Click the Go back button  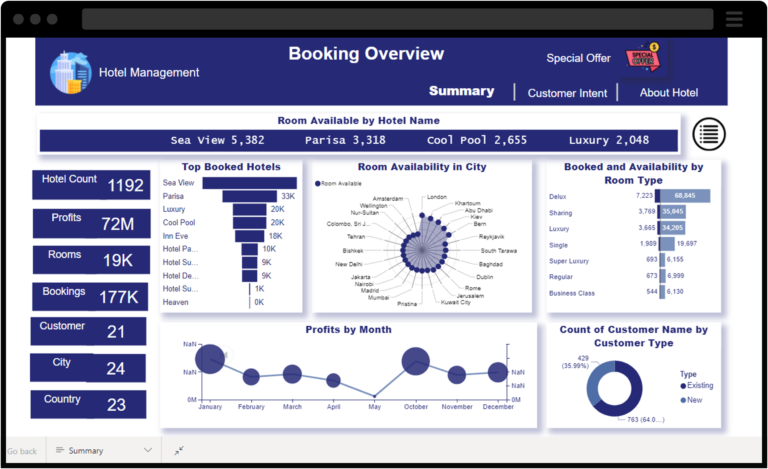click(22, 451)
